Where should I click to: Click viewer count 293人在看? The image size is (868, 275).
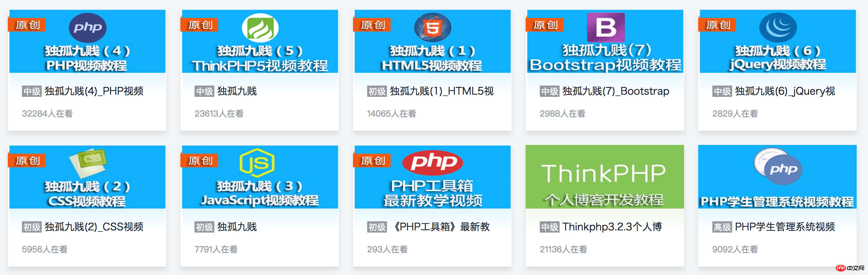click(387, 250)
